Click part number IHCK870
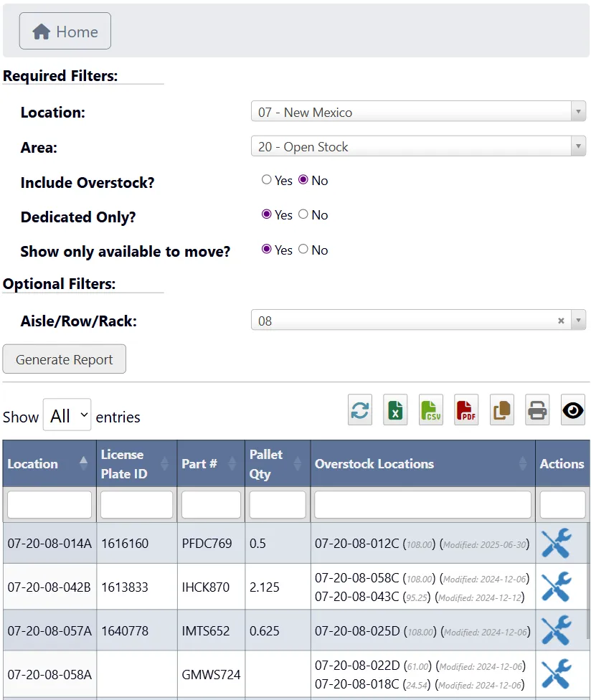This screenshot has width=591, height=700. 205,587
